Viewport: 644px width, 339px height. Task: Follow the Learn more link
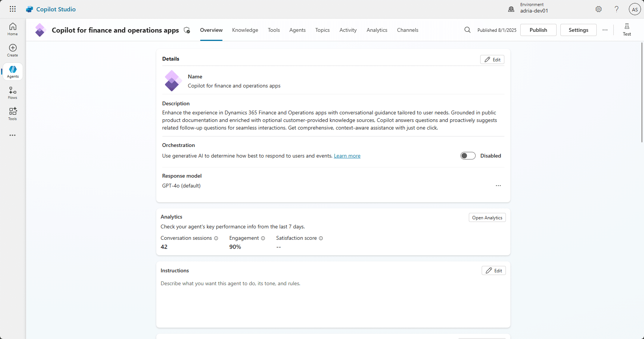pyautogui.click(x=347, y=156)
